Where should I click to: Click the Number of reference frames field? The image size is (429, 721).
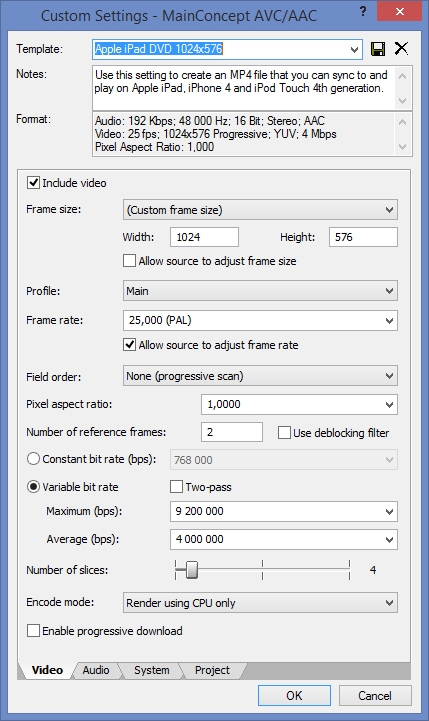(232, 432)
